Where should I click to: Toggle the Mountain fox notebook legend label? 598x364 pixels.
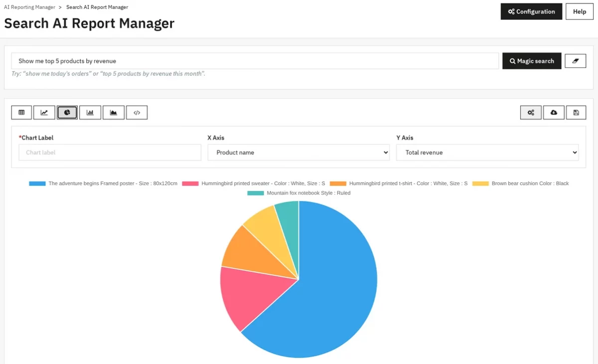tap(308, 193)
